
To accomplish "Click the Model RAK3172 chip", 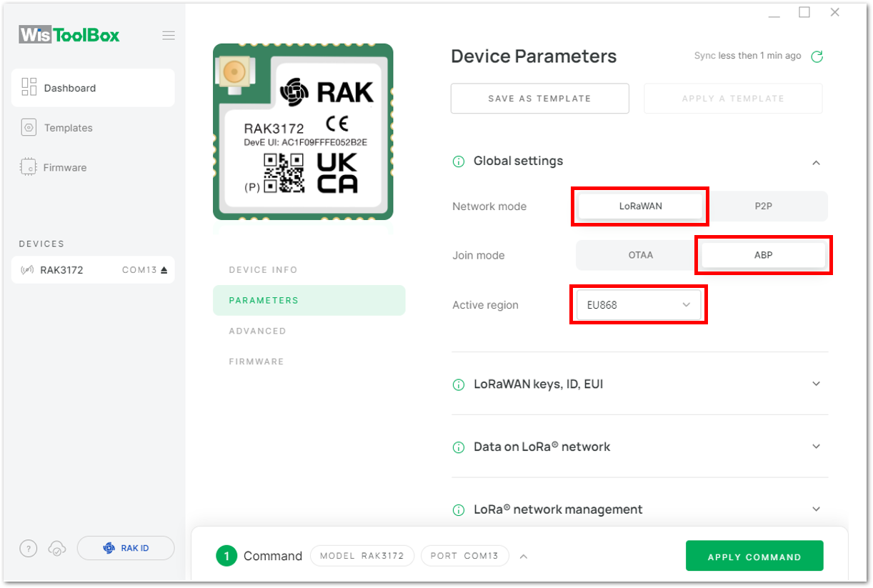I will [362, 556].
